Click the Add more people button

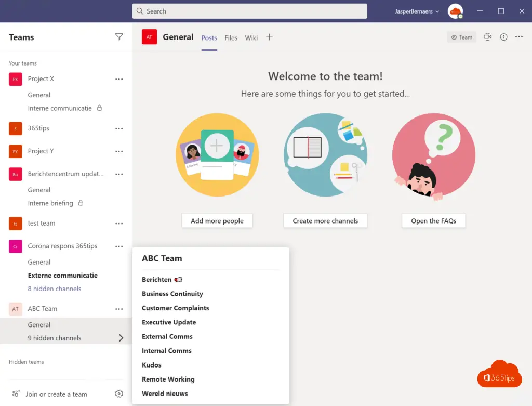pyautogui.click(x=217, y=220)
